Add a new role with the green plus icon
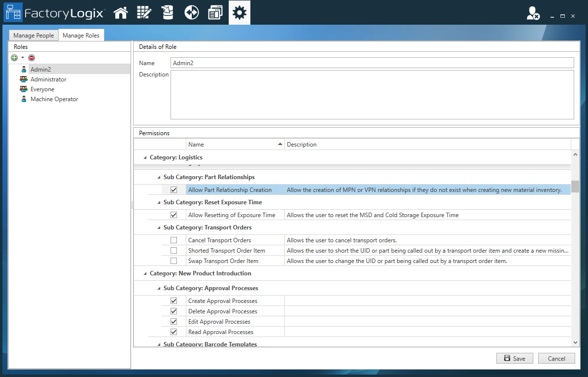The image size is (588, 377). point(14,58)
